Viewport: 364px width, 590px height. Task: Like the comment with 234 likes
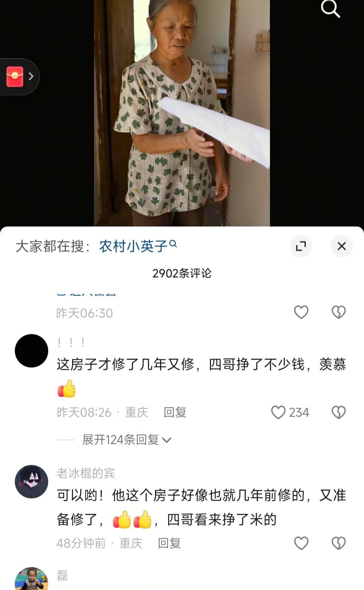278,412
